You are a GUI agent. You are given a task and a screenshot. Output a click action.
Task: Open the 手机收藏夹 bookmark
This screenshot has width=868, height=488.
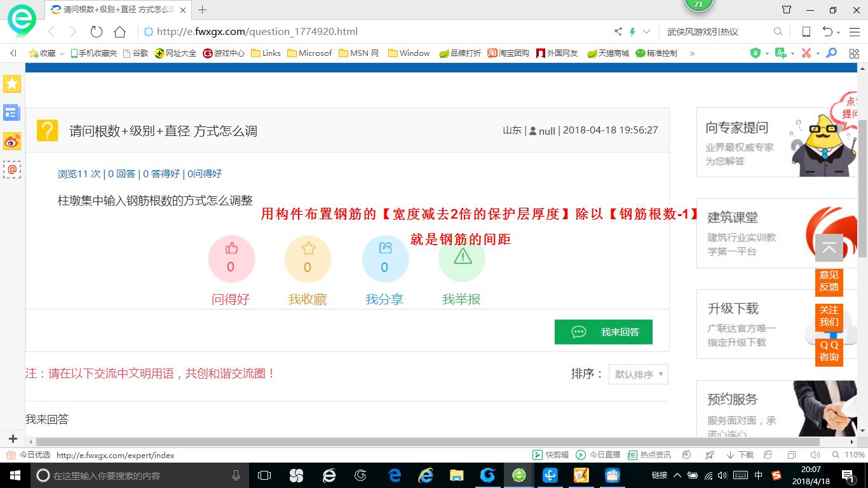click(x=93, y=53)
